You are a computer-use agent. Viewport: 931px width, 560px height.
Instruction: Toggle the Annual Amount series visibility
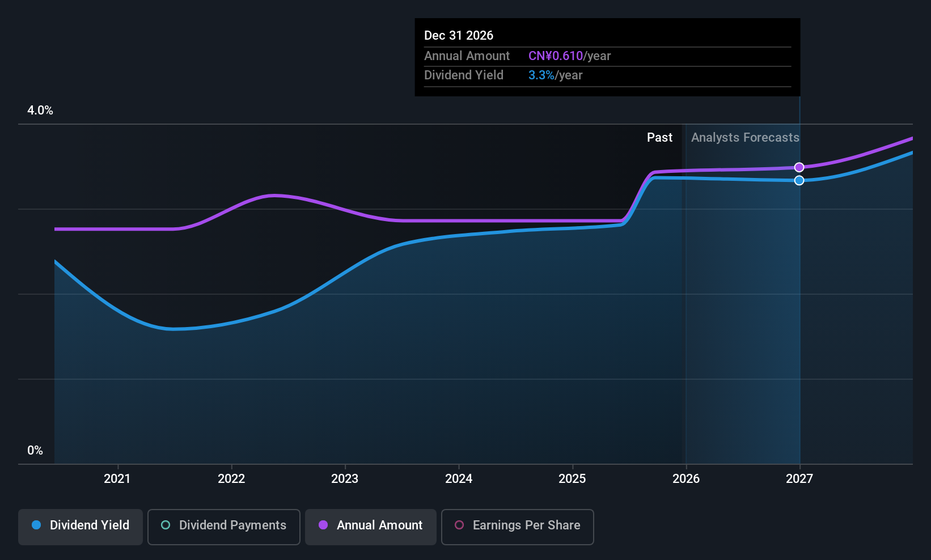(x=370, y=525)
